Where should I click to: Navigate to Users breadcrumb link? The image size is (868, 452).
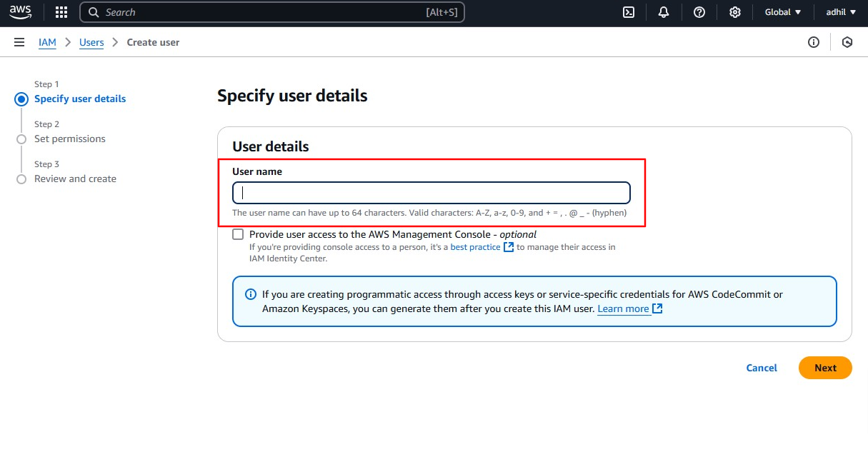click(91, 42)
